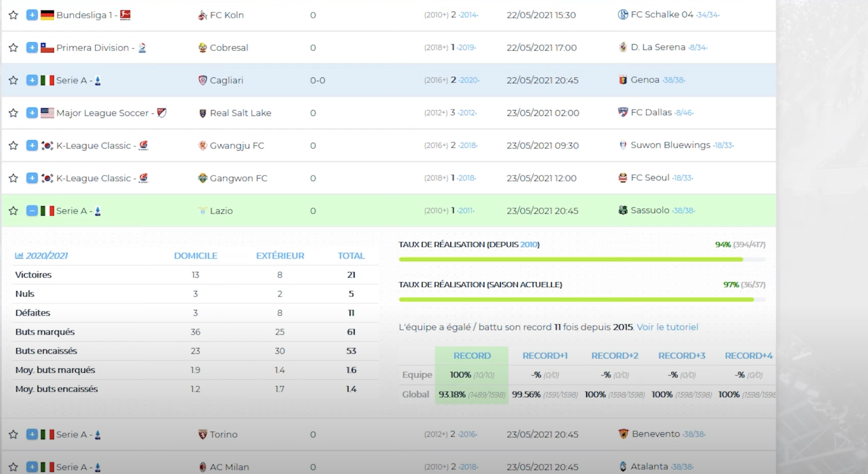Viewport: 868px width, 474px height.
Task: Expand the Cobresal row details
Action: click(x=32, y=47)
